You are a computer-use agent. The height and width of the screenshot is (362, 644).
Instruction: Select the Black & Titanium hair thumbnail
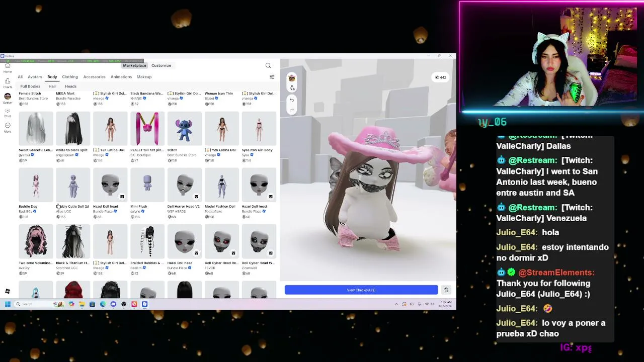pyautogui.click(x=73, y=242)
